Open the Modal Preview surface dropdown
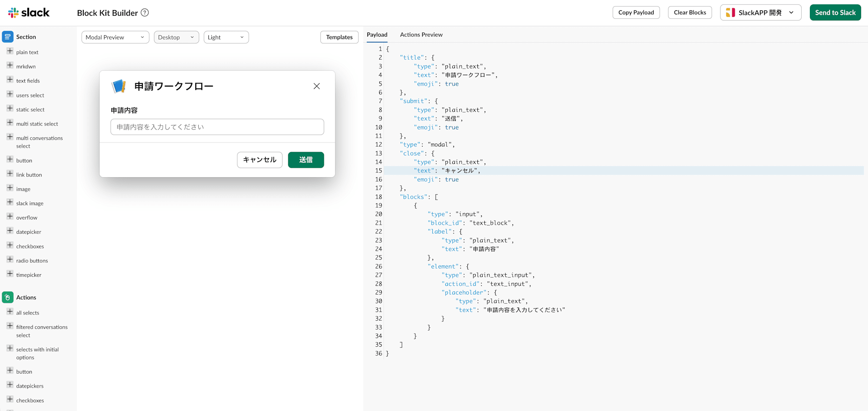Screen dimensions: 868x411 [x=115, y=37]
